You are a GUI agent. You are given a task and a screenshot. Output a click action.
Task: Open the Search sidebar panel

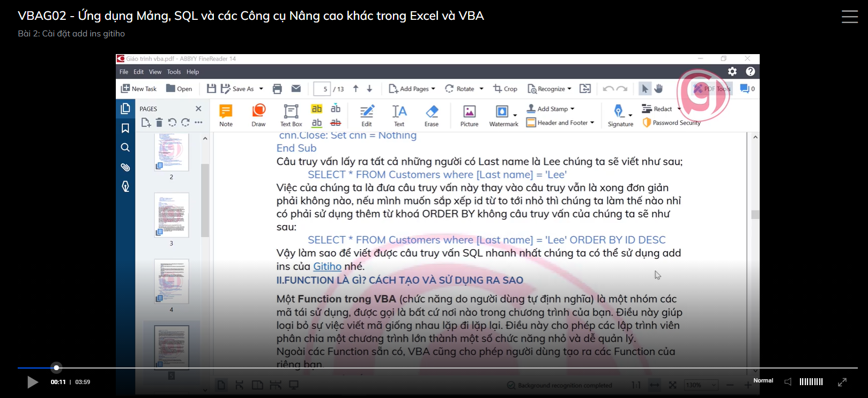(x=125, y=147)
